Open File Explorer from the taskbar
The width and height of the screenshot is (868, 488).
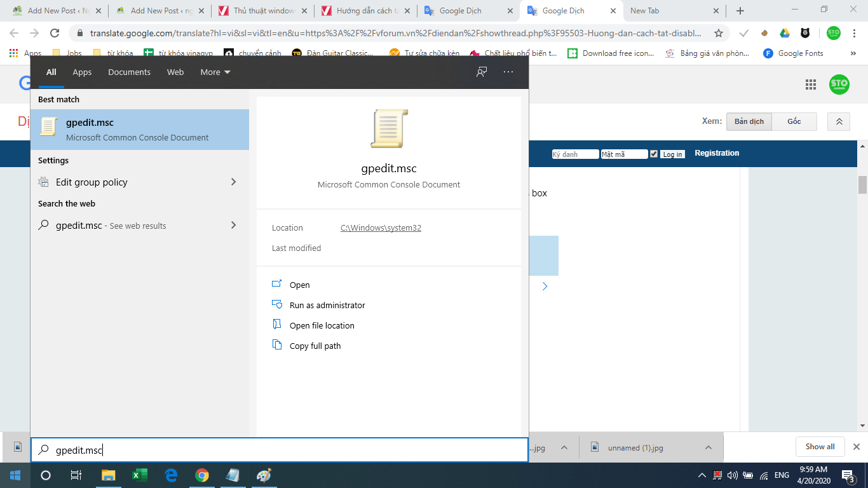pyautogui.click(x=109, y=475)
